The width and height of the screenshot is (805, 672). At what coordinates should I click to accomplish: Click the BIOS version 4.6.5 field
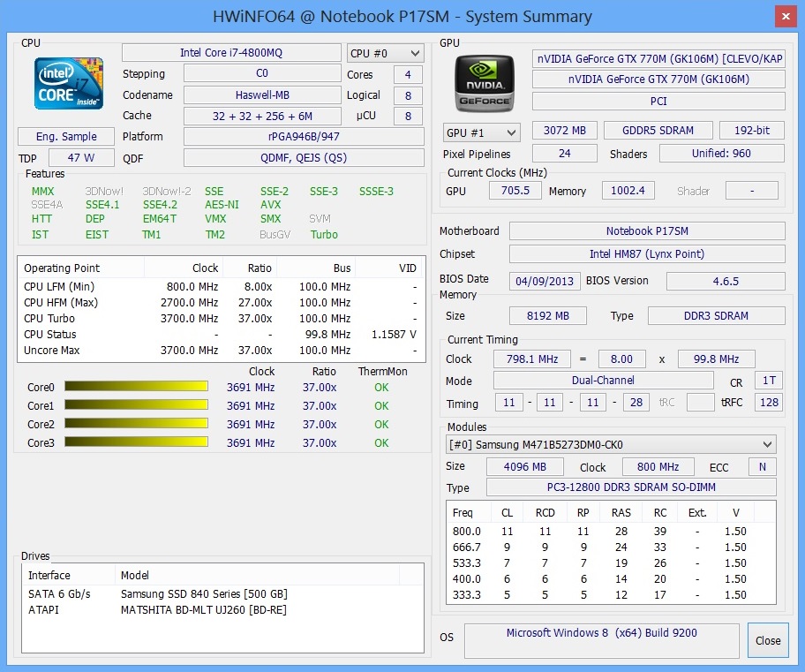[726, 281]
